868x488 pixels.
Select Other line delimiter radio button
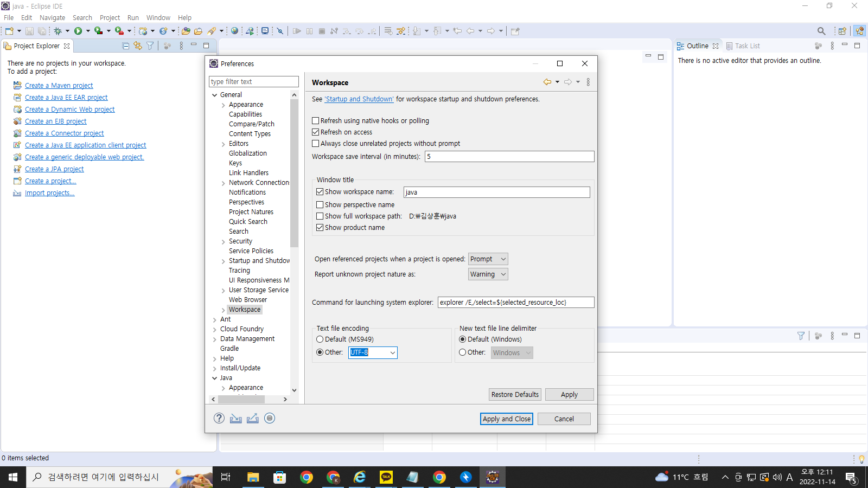point(463,352)
